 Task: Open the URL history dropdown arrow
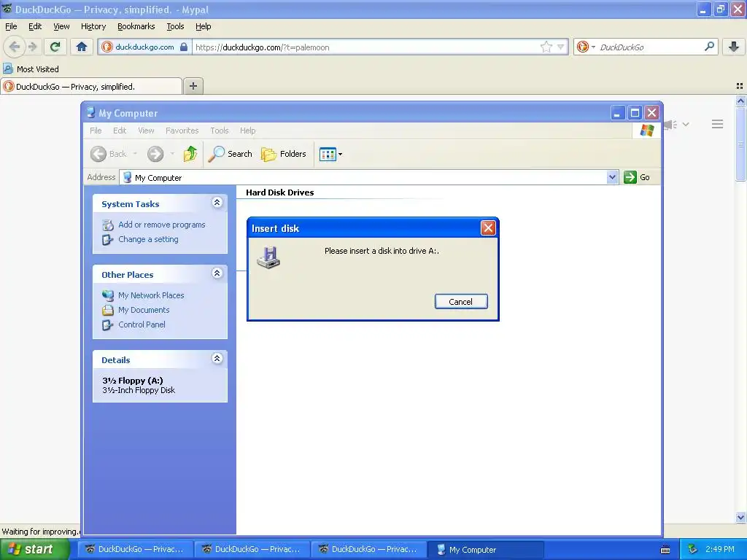tap(561, 47)
